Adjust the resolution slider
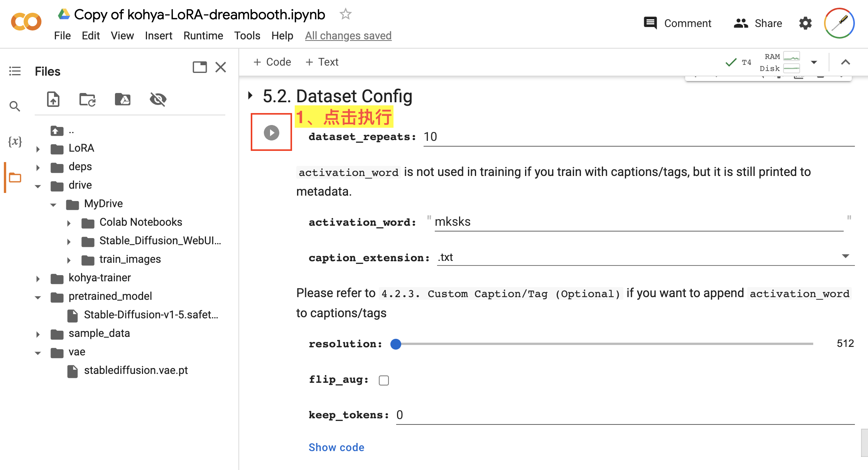Screen dimensions: 868x470 (396, 344)
